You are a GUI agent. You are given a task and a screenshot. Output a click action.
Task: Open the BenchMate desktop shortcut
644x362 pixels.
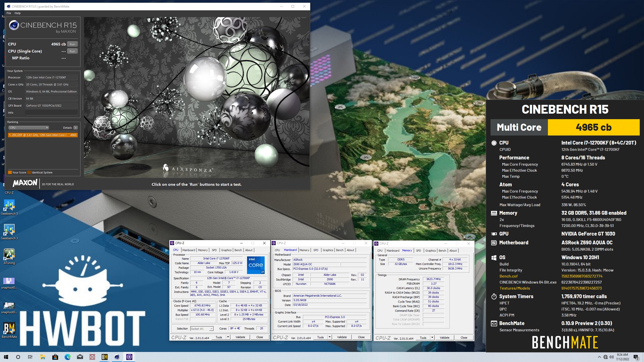pyautogui.click(x=9, y=330)
